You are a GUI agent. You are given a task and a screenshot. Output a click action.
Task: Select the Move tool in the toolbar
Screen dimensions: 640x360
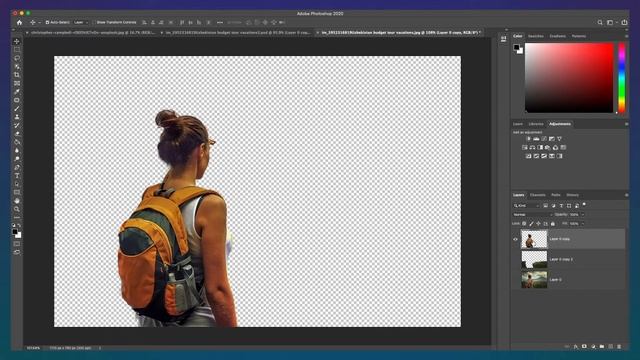click(x=17, y=41)
